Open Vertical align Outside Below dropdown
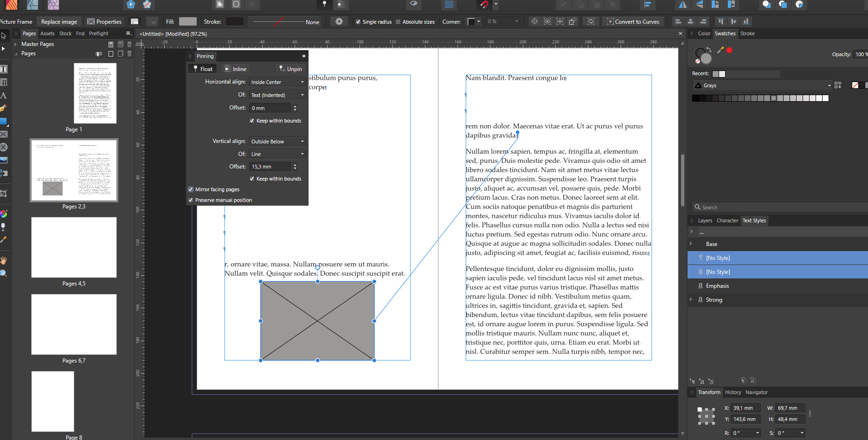The height and width of the screenshot is (440, 868). point(277,142)
